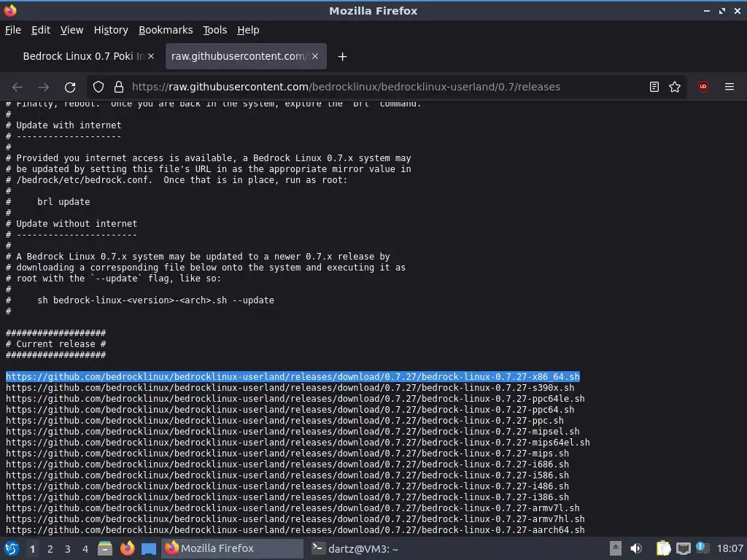The image size is (747, 560).
Task: Click the '# Update without internet' heading
Action: coord(71,224)
